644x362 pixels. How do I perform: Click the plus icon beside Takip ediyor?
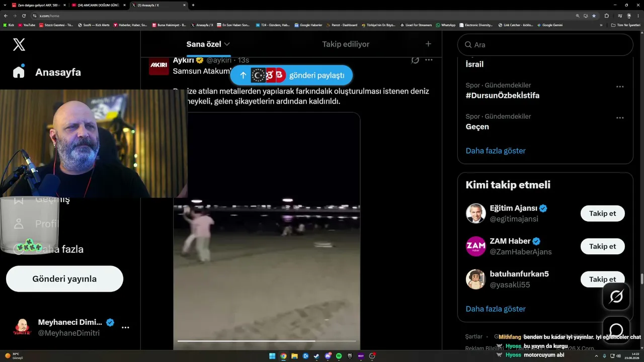(x=428, y=44)
